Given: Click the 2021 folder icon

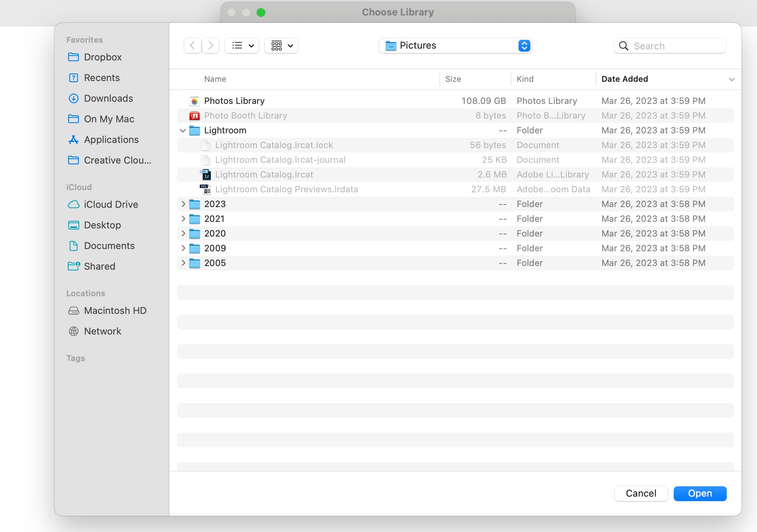Looking at the screenshot, I should point(194,219).
